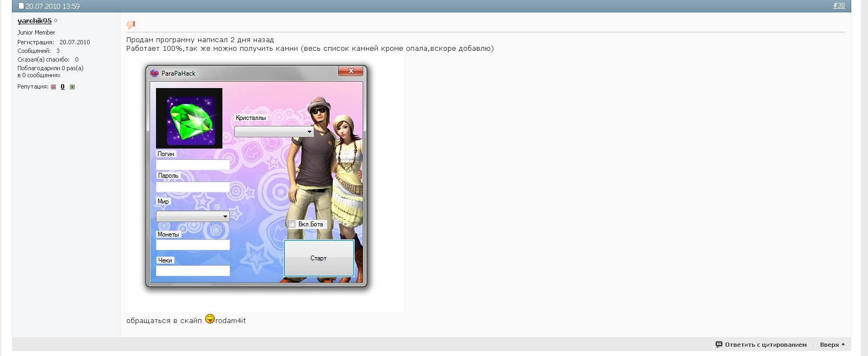868x356 pixels.
Task: Click the green gem image
Action: click(x=189, y=118)
